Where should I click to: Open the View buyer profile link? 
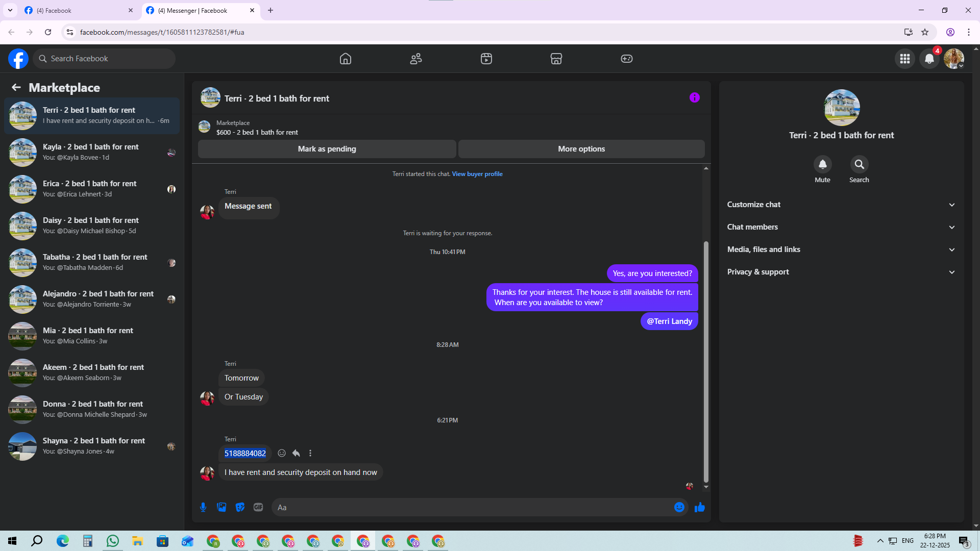pyautogui.click(x=477, y=174)
